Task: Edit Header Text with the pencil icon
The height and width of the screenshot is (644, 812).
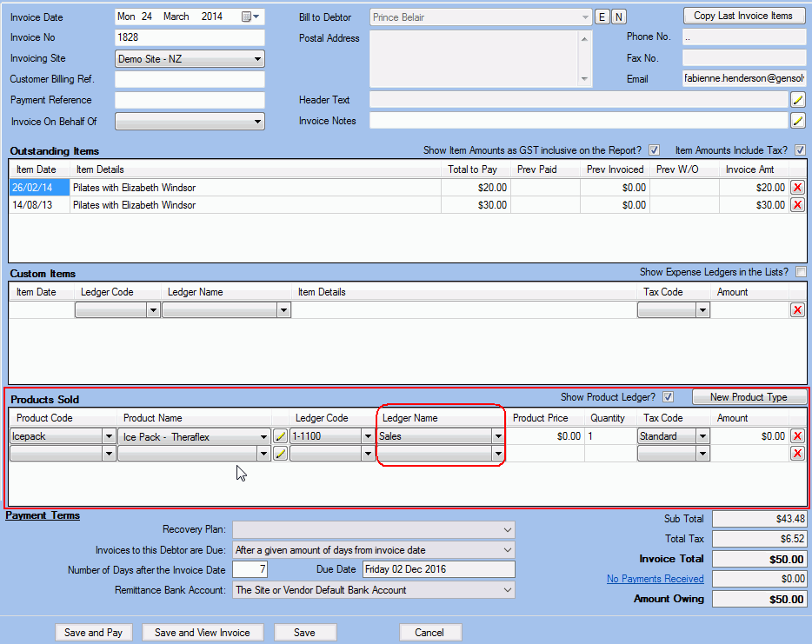Action: point(798,99)
